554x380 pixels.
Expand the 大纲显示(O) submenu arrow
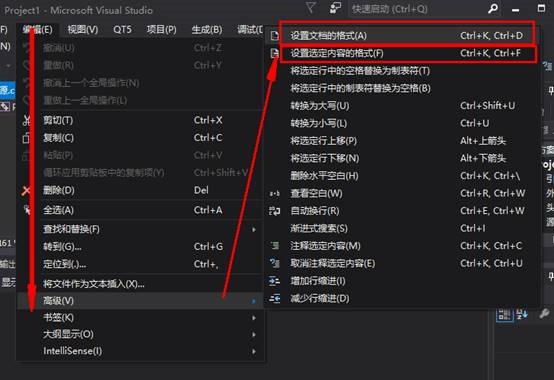[254, 334]
